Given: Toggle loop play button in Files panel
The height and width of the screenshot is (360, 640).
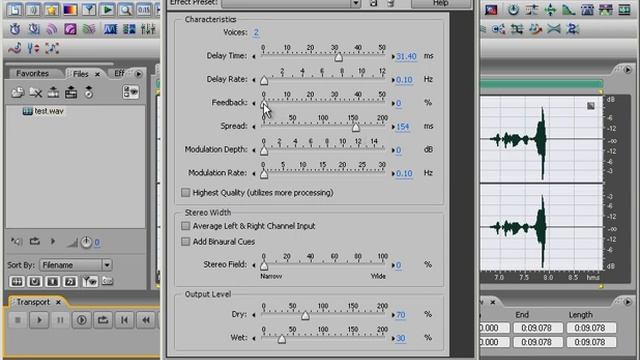Looking at the screenshot, I should tap(35, 242).
